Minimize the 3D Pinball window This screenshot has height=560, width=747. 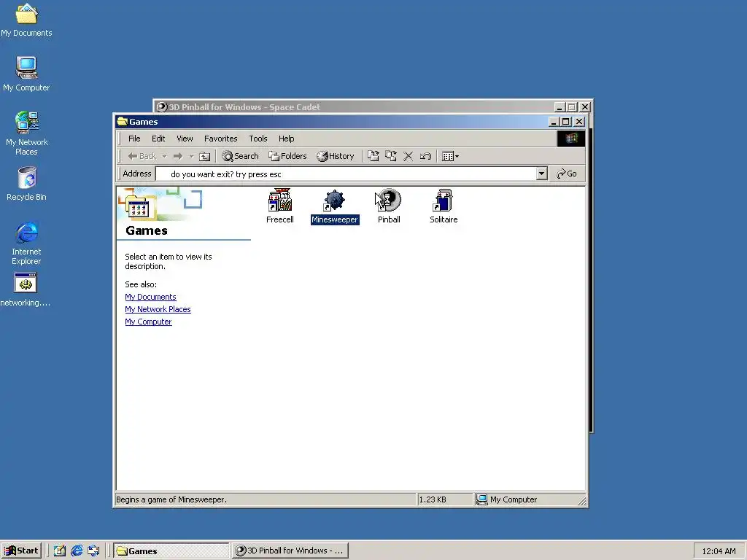(560, 107)
